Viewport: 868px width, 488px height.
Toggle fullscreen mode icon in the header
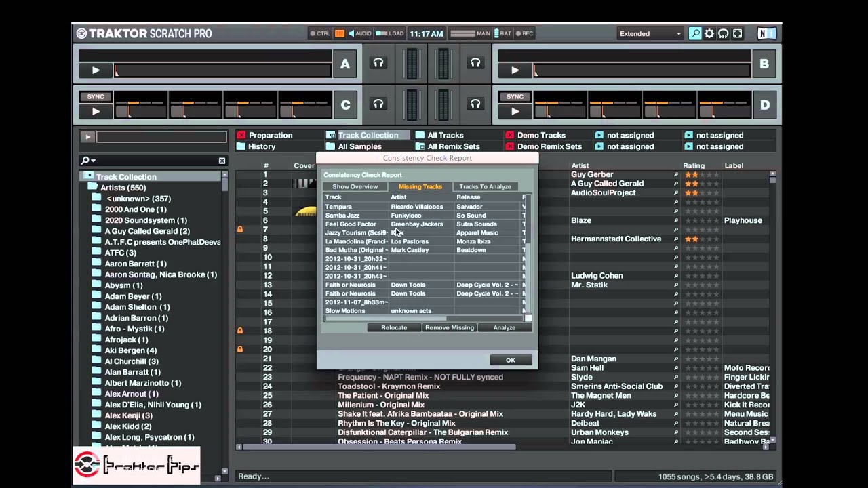pos(738,33)
